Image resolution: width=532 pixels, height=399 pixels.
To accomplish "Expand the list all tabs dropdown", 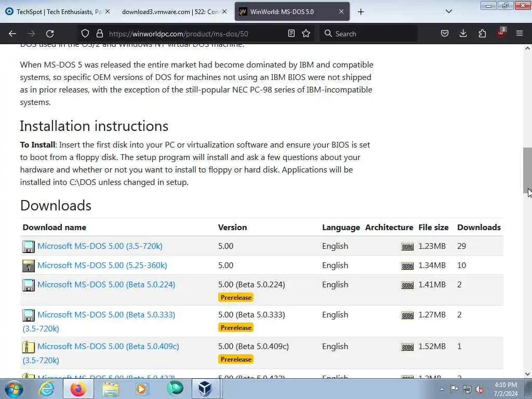I will 448,11.
